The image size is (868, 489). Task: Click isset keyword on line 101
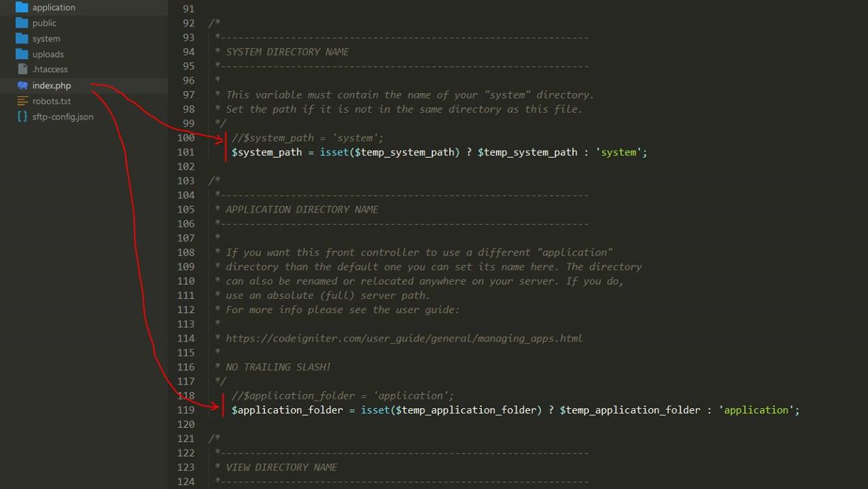pos(334,152)
